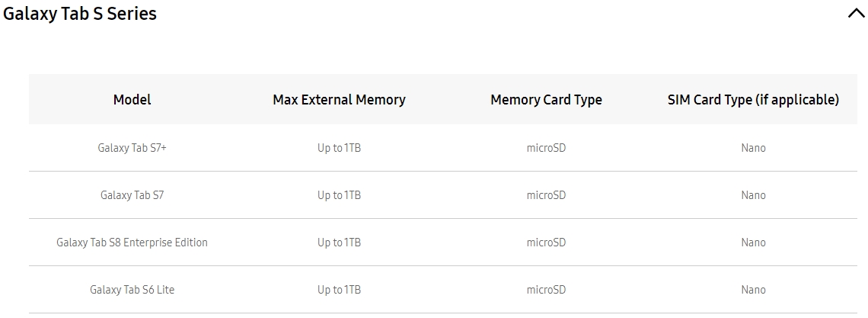Collapse the Galaxy Tab S Series section

[x=855, y=14]
